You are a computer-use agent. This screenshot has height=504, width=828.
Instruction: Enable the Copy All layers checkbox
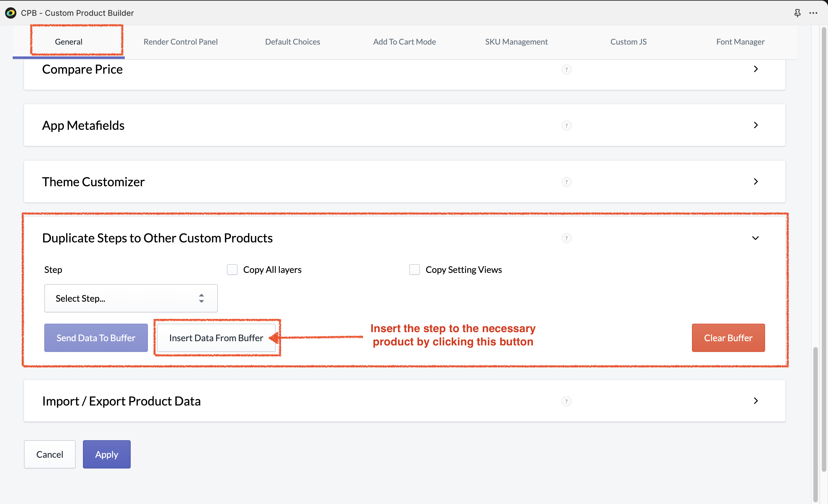[232, 269]
